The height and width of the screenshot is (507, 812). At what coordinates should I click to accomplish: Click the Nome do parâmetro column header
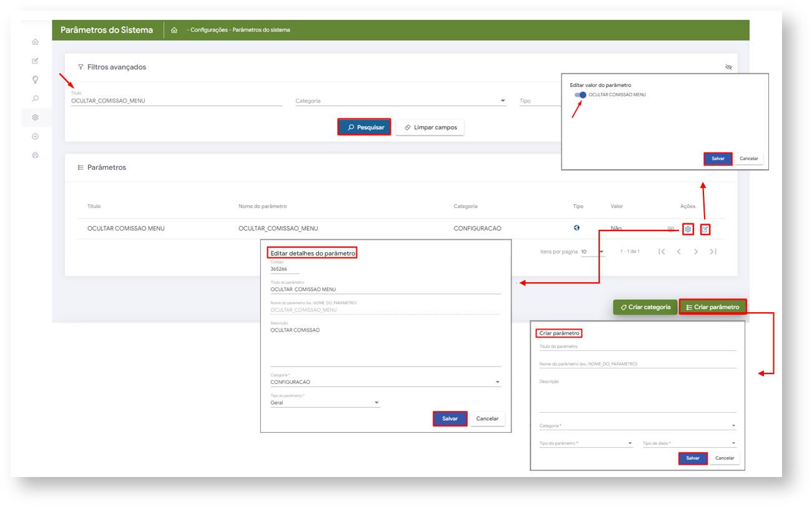coord(263,206)
